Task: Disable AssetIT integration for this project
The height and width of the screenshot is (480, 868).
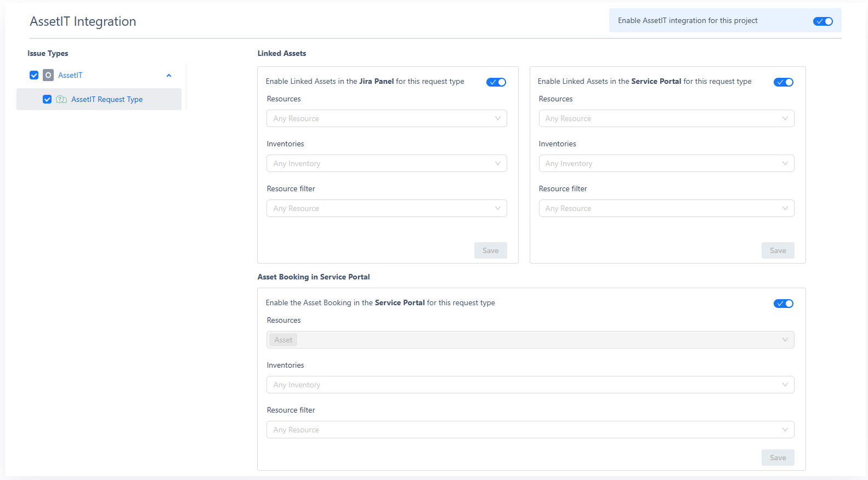Action: [822, 21]
